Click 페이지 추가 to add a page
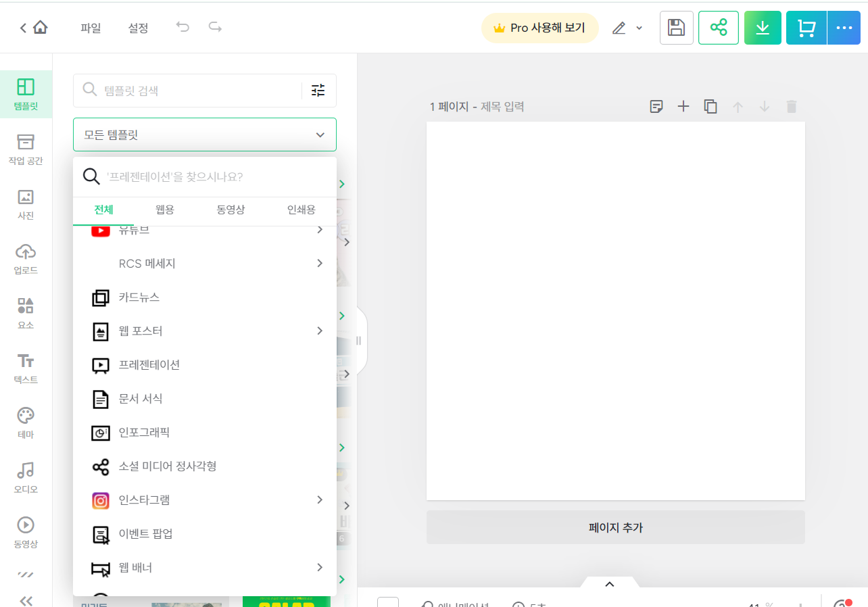This screenshot has height=607, width=868. [x=615, y=527]
